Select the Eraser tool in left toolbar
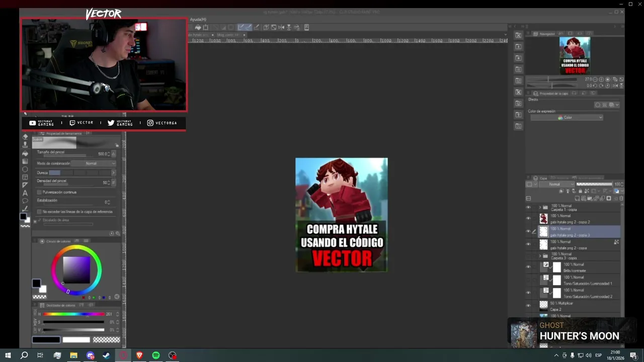This screenshot has height=362, width=644. (25, 136)
